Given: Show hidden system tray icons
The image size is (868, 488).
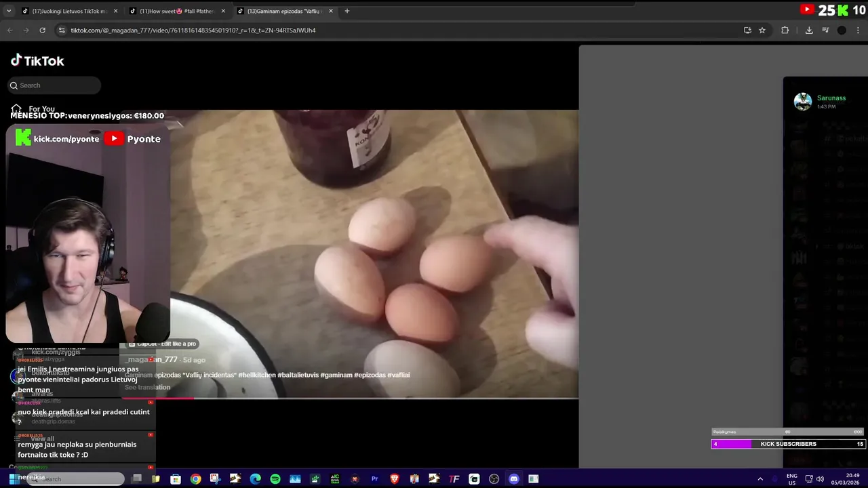Looking at the screenshot, I should click(x=760, y=479).
